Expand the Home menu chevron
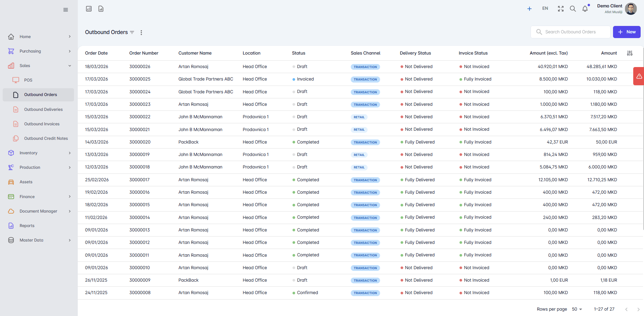The height and width of the screenshot is (316, 644). pyautogui.click(x=70, y=37)
